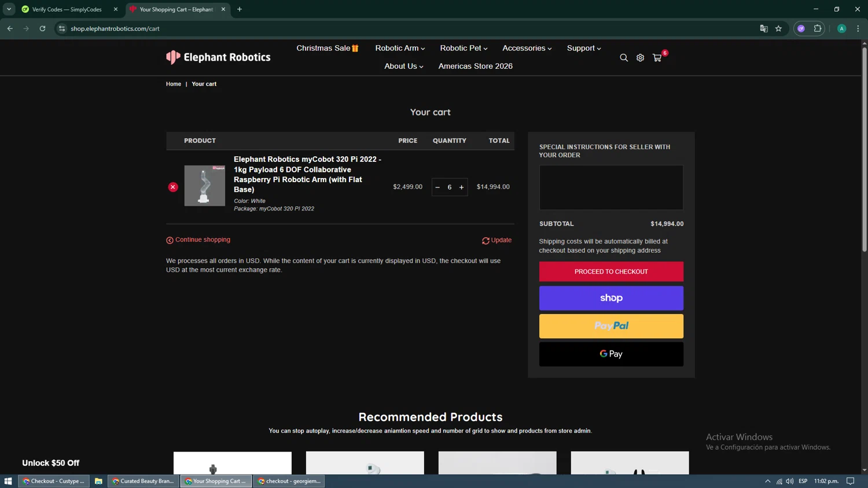Open the Windows Start menu

click(x=8, y=481)
